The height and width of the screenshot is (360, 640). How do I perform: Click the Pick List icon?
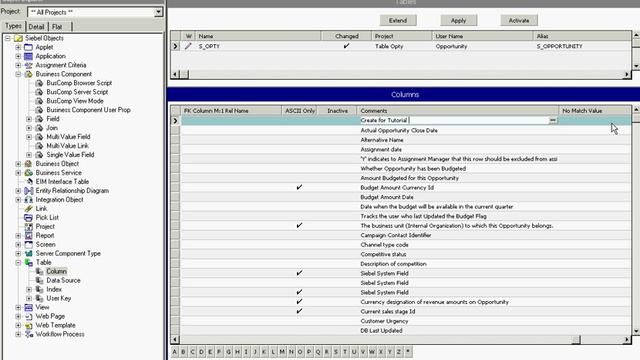[x=28, y=218]
